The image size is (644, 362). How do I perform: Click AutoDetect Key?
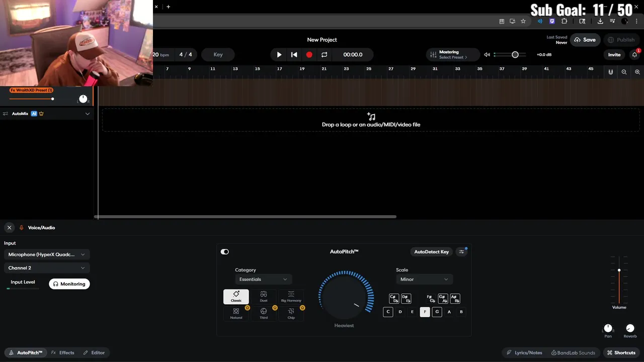[x=431, y=252]
